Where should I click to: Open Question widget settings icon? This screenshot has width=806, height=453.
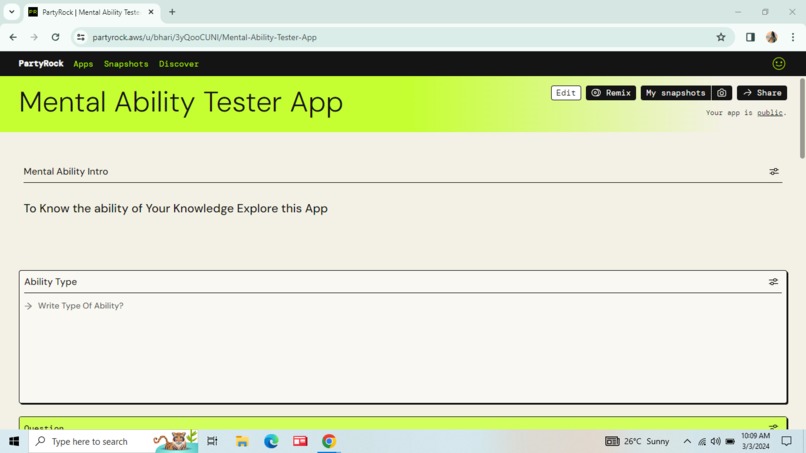click(773, 427)
